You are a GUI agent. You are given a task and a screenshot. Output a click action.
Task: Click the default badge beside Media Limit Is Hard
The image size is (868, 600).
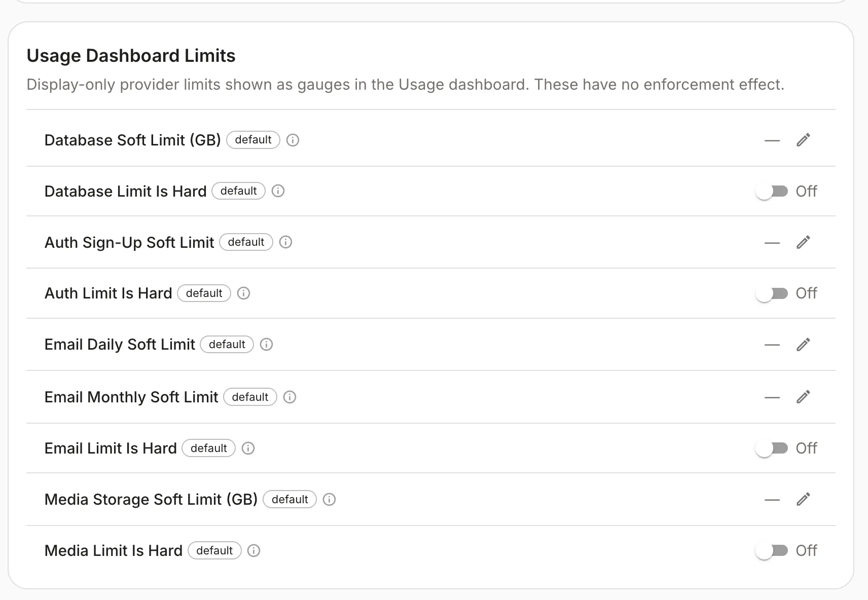(214, 550)
